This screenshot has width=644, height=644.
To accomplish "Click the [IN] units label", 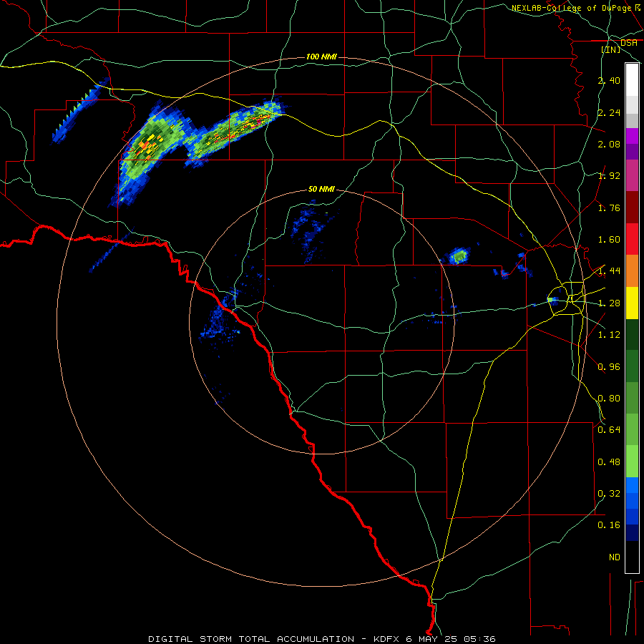I will pyautogui.click(x=611, y=49).
